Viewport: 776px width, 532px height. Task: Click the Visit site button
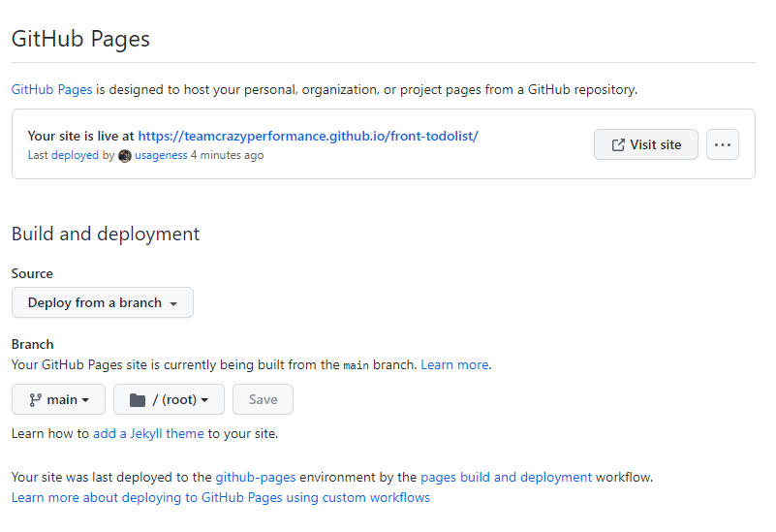(x=646, y=144)
